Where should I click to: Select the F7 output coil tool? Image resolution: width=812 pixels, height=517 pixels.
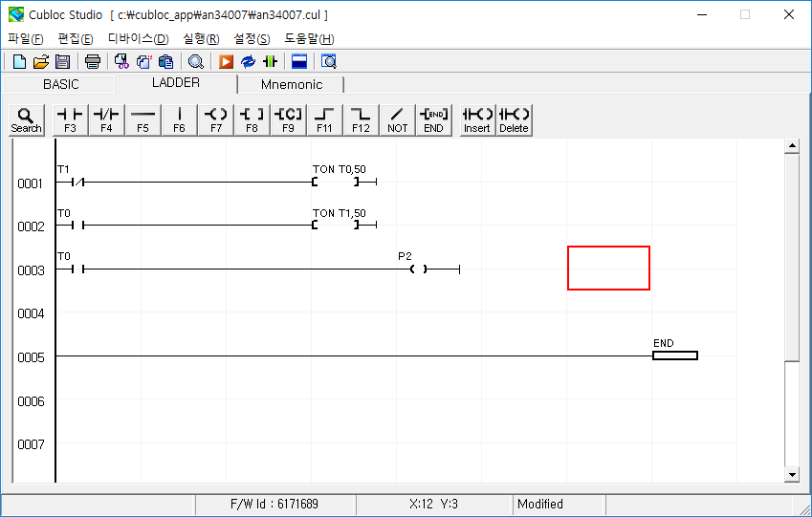click(216, 119)
